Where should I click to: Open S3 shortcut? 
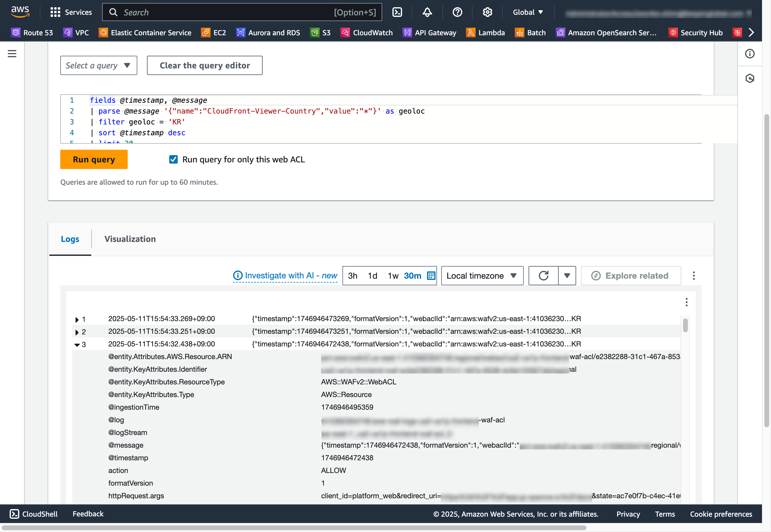pyautogui.click(x=320, y=33)
